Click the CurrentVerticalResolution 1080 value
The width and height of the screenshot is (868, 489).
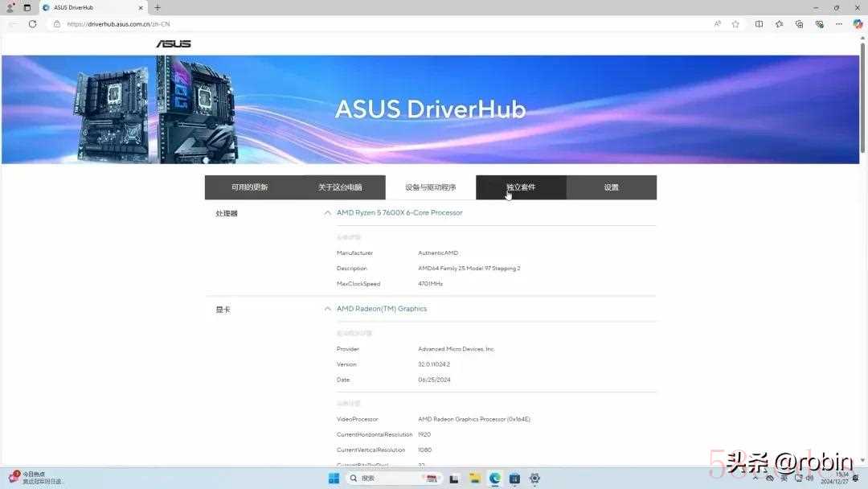[424, 450]
